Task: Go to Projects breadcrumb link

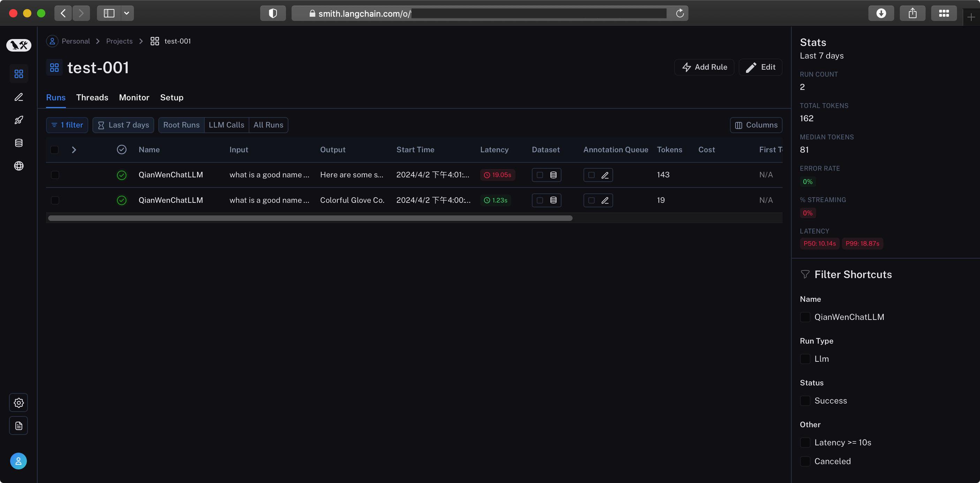Action: (119, 41)
